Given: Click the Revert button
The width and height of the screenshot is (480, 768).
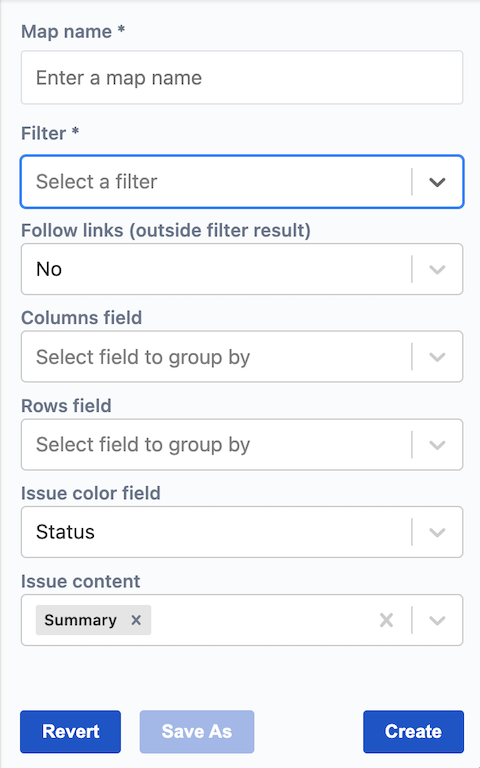Looking at the screenshot, I should 71,732.
